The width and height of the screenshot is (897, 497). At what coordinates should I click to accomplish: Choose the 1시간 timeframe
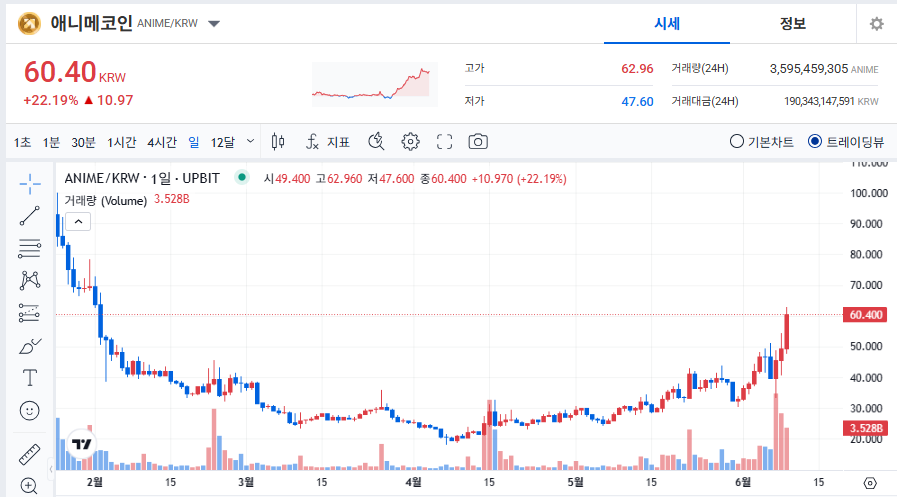pos(121,142)
